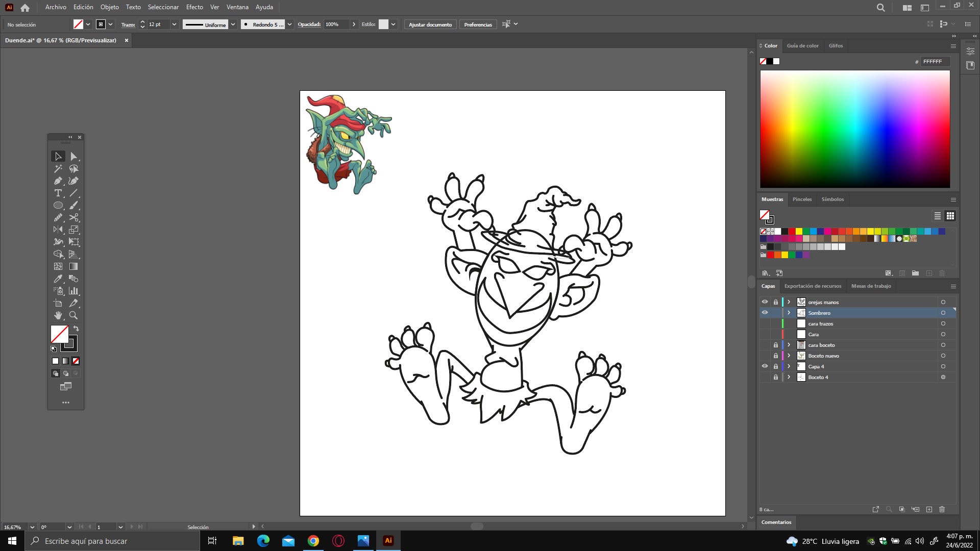Screen dimensions: 980x551
Task: Expand the Sombrero layer
Action: (x=789, y=313)
